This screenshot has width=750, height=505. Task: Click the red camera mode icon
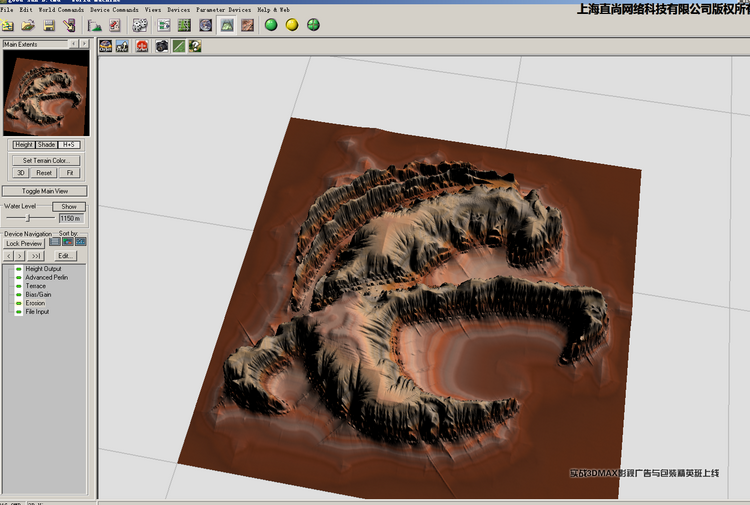point(142,46)
